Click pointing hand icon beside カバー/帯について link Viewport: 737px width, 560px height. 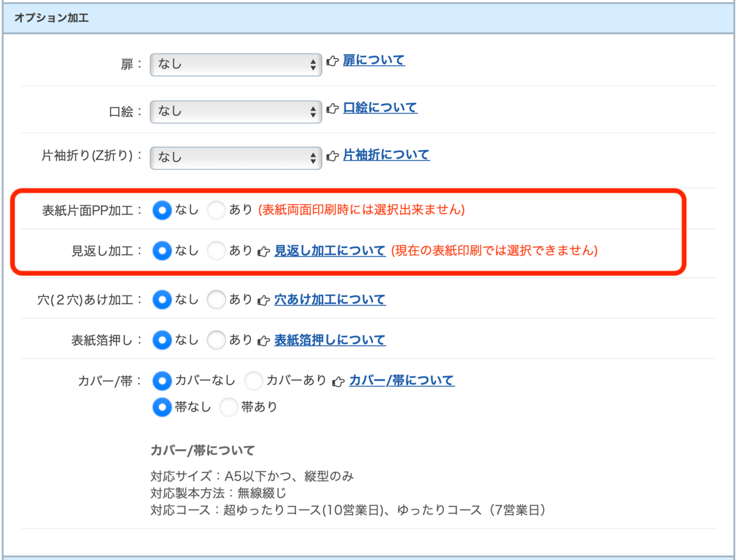(339, 381)
